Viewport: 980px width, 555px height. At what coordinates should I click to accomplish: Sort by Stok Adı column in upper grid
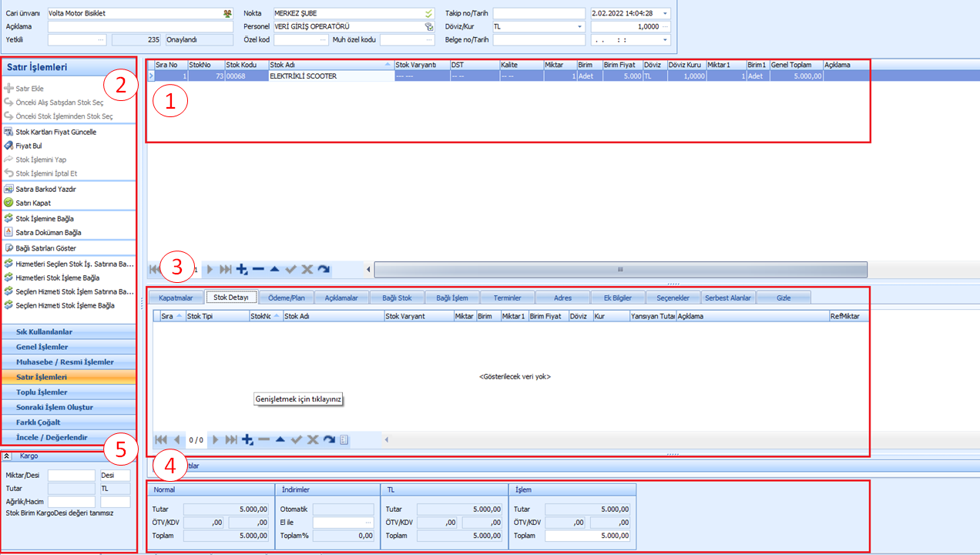point(331,65)
